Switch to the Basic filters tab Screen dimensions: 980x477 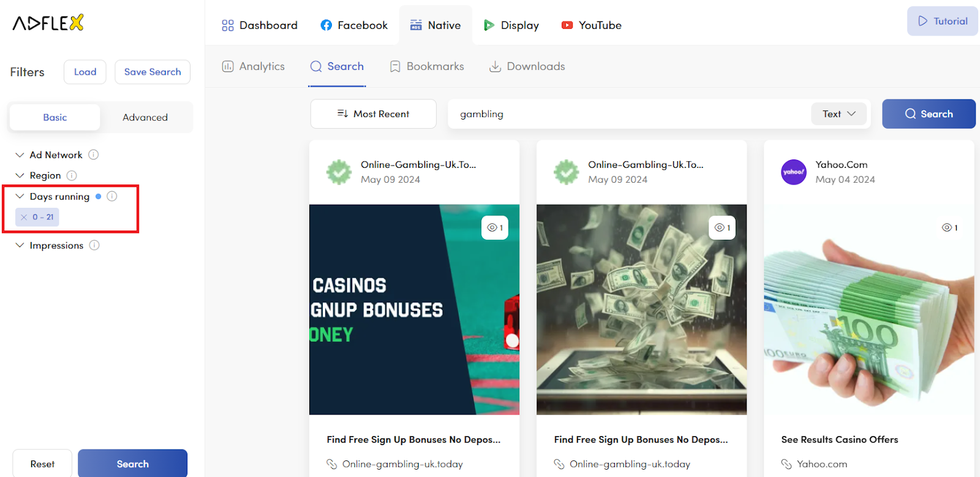pos(55,117)
